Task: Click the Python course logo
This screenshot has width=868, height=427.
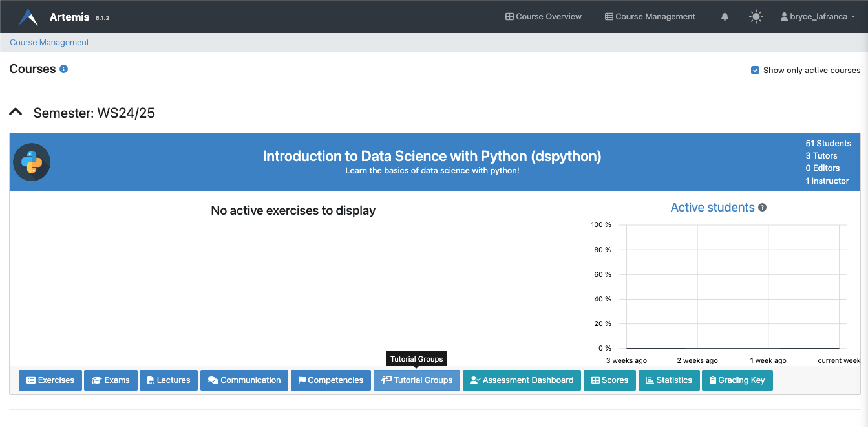Action: click(32, 162)
